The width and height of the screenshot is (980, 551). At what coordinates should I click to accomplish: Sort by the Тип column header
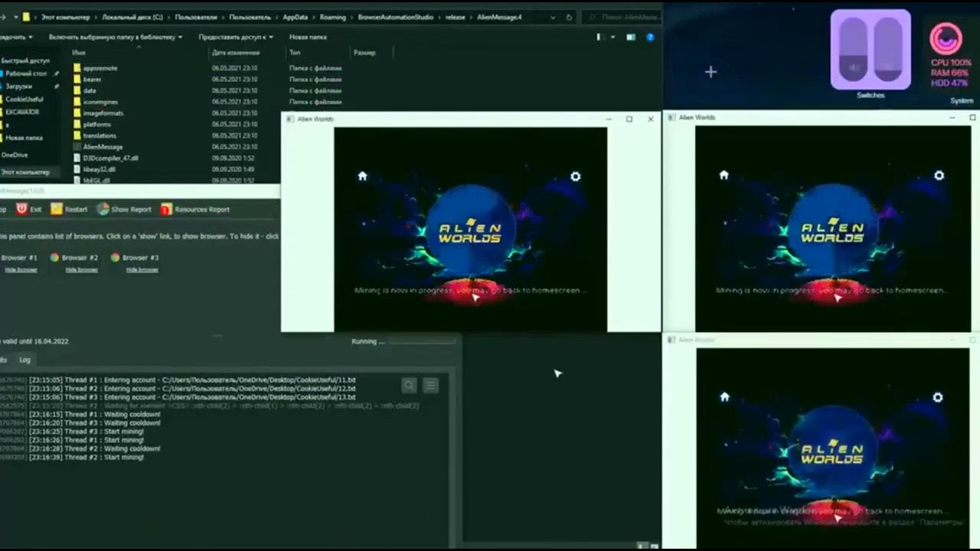295,53
